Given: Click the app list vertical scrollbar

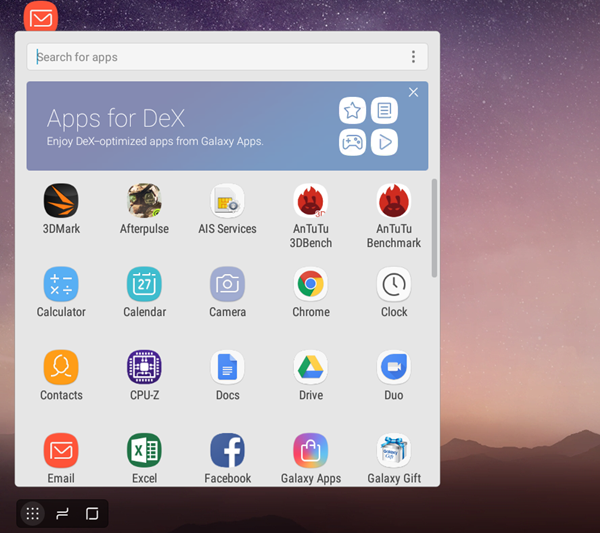Looking at the screenshot, I should point(434,228).
